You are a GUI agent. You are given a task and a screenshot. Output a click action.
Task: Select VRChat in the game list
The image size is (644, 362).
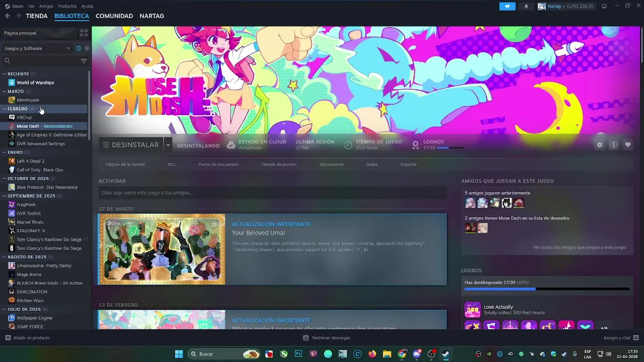pos(24,118)
